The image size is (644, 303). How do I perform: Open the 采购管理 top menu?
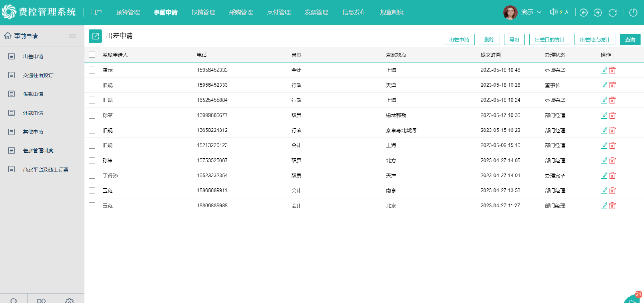[241, 12]
